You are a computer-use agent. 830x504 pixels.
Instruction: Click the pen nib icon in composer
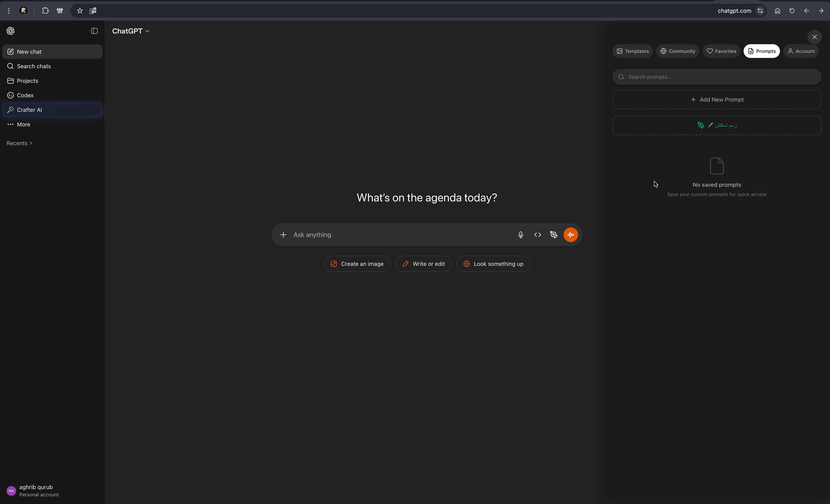point(554,235)
